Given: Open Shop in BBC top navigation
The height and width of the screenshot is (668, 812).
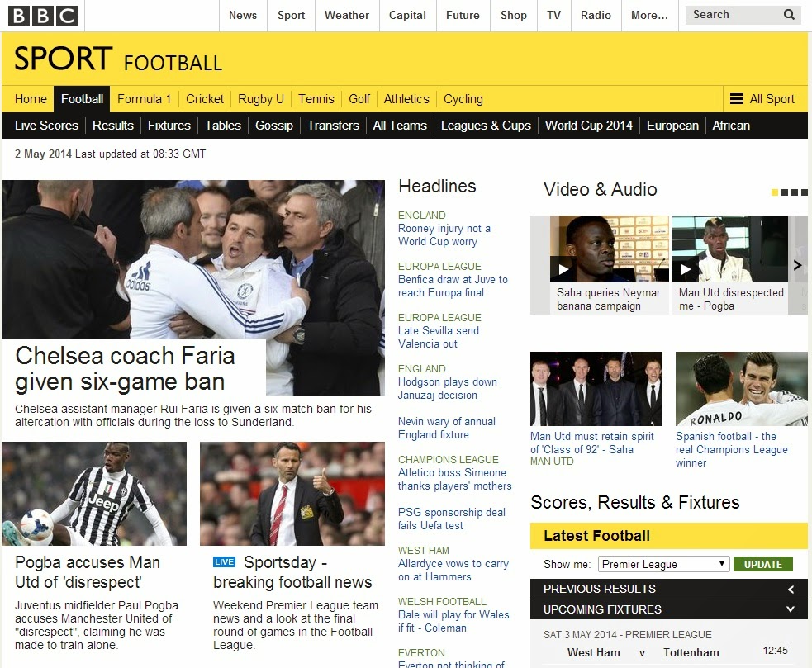Looking at the screenshot, I should (x=514, y=16).
